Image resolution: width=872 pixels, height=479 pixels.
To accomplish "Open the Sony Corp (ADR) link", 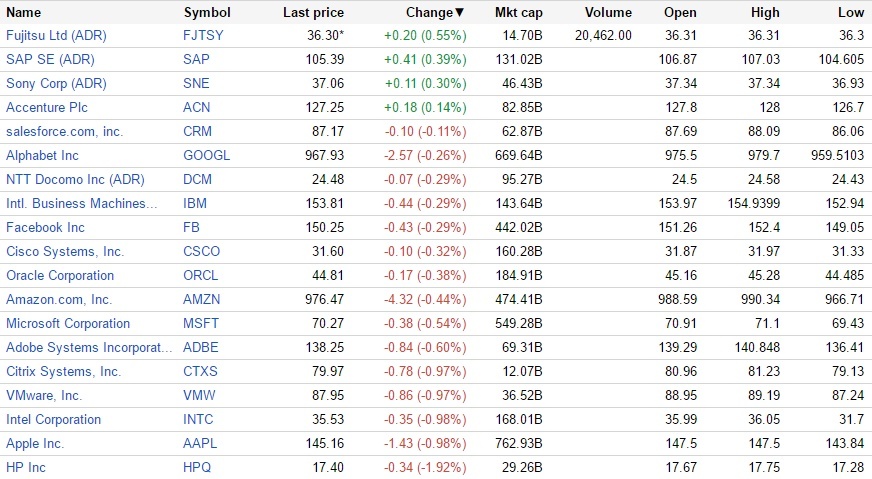I will click(x=56, y=83).
